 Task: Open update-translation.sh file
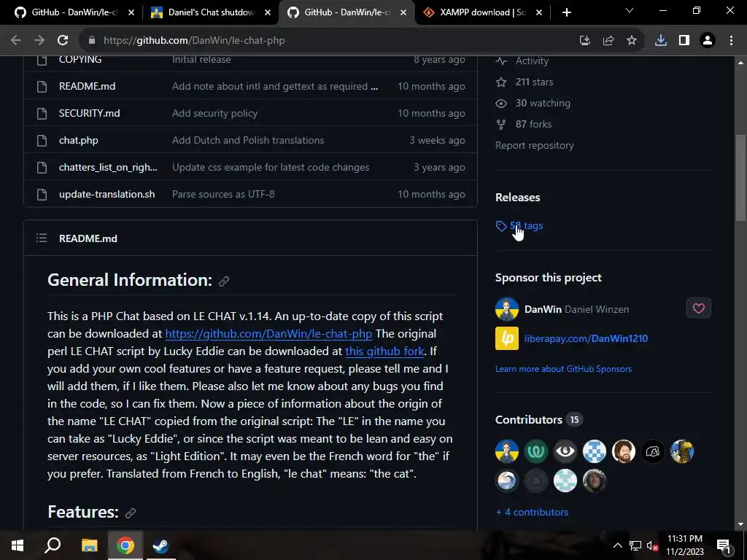[107, 194]
